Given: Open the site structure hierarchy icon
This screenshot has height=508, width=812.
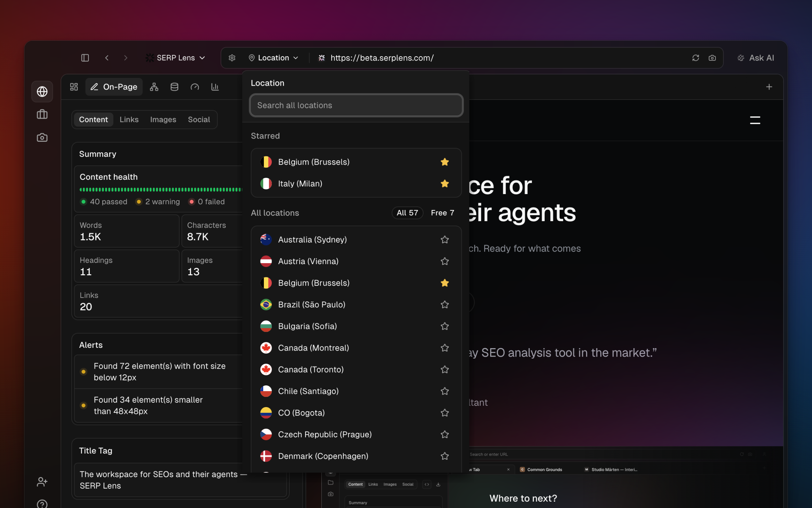Looking at the screenshot, I should click(x=154, y=87).
